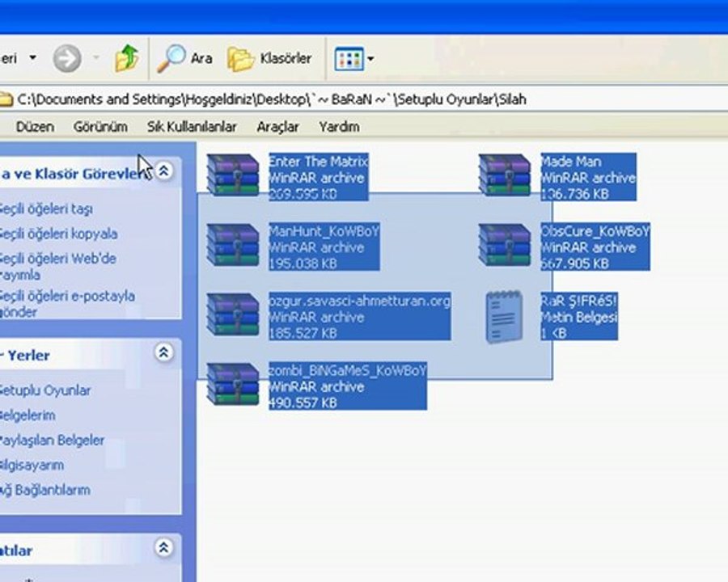Open the Back history dropdown arrow
The image size is (728, 582).
[32, 58]
